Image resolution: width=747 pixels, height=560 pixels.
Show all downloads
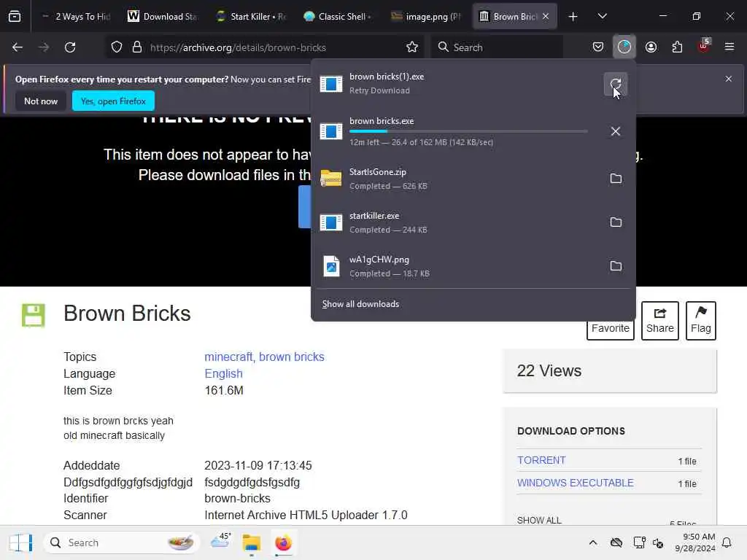click(360, 304)
